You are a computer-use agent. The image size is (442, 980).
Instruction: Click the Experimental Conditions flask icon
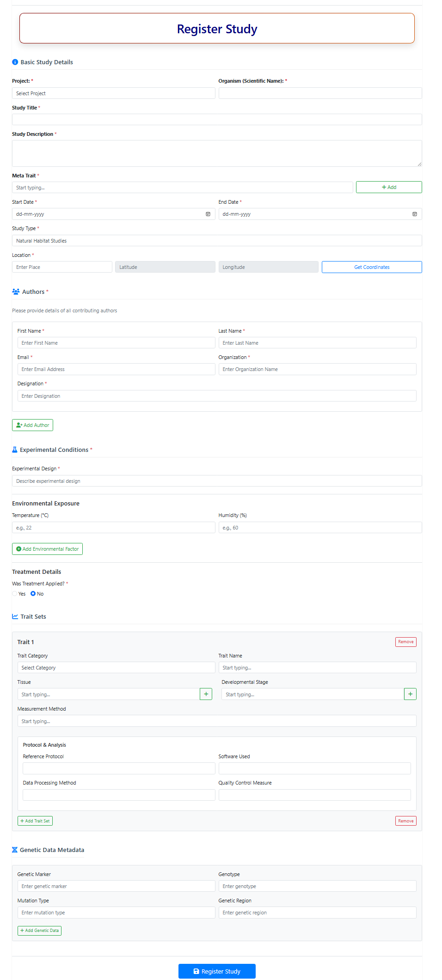click(x=15, y=450)
